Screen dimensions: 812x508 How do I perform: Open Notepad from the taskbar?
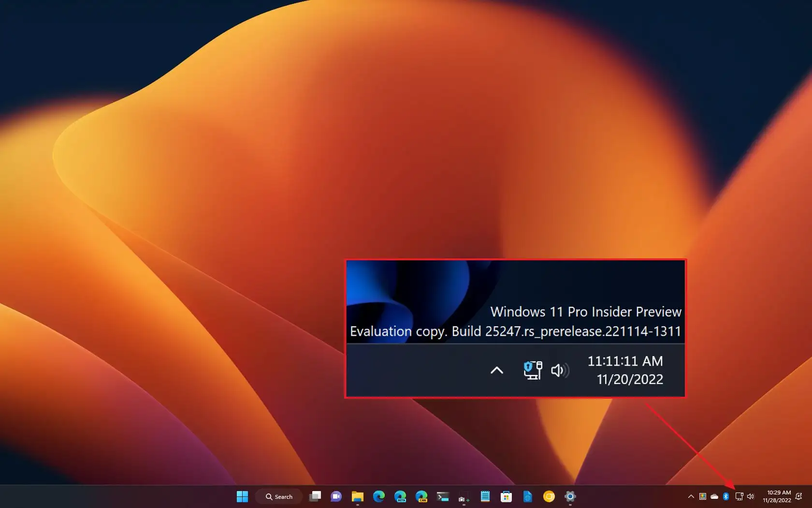485,496
